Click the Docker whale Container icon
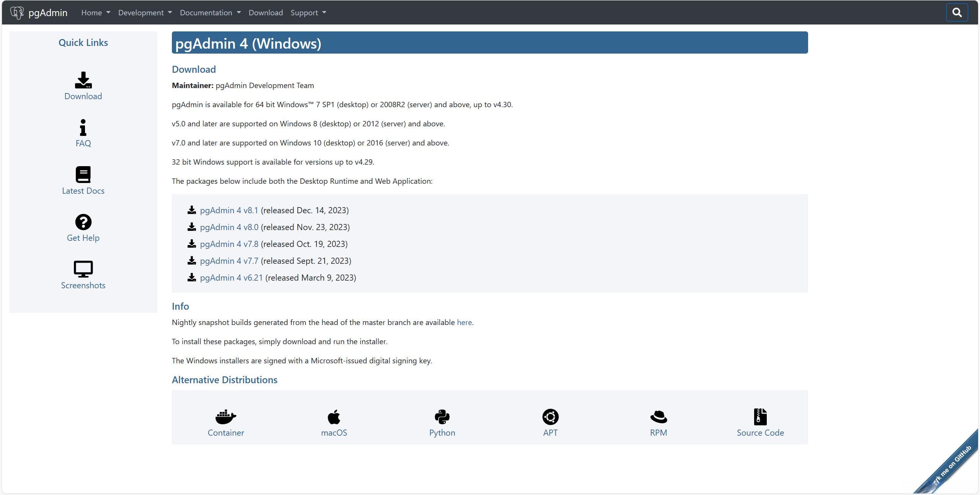 [x=226, y=417]
